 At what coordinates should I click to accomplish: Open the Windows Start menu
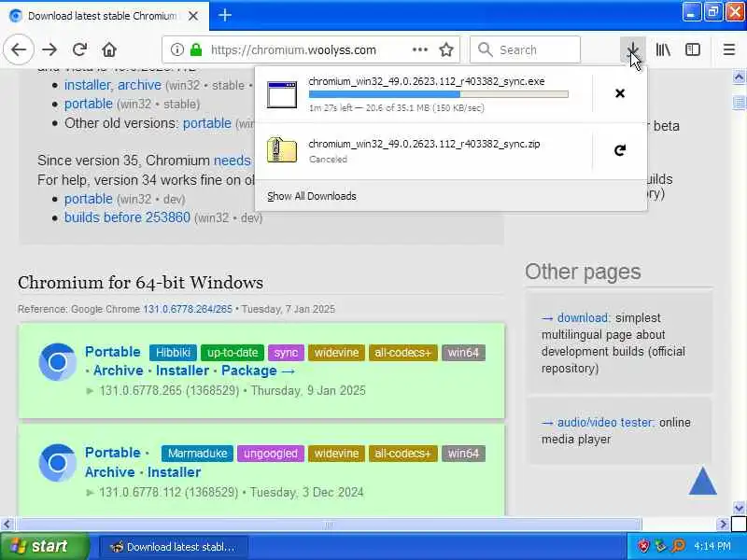44,546
